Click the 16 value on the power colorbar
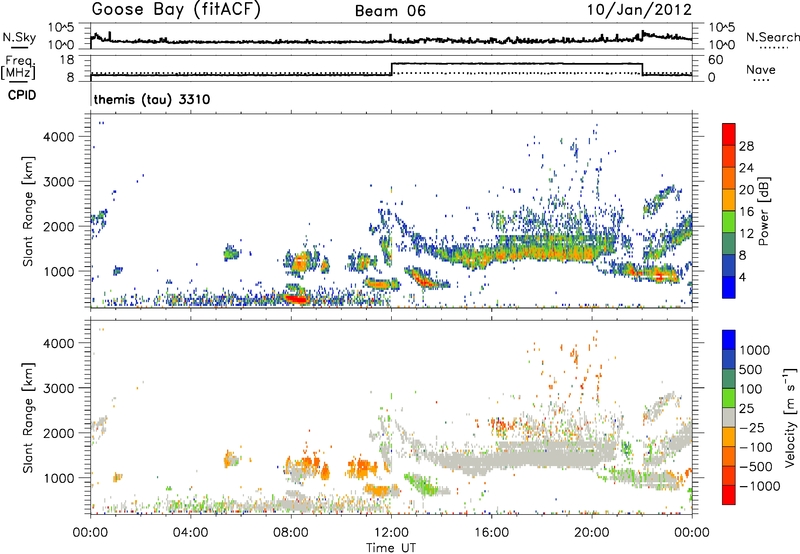Screen dimensions: 800x554 pyautogui.click(x=746, y=212)
